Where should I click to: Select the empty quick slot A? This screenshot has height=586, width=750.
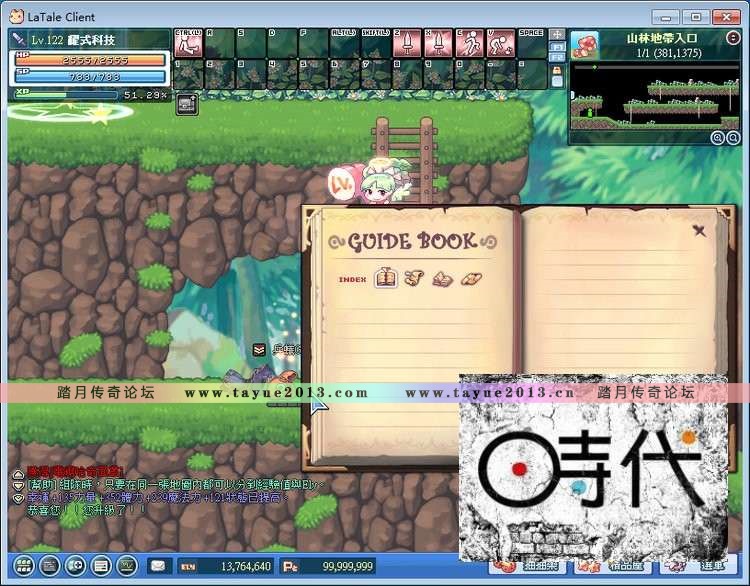coord(220,43)
